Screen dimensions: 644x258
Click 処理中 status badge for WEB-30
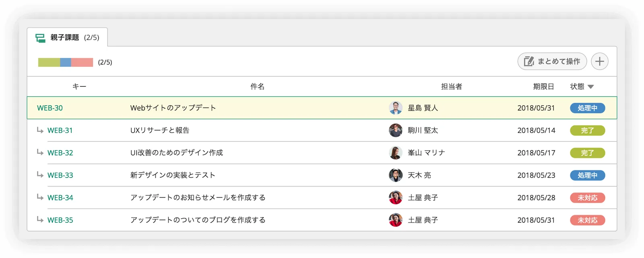click(587, 108)
